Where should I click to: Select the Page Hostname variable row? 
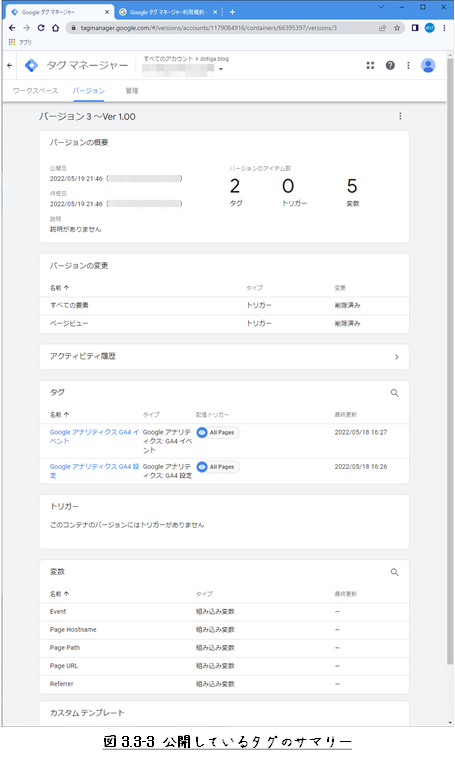(224, 630)
